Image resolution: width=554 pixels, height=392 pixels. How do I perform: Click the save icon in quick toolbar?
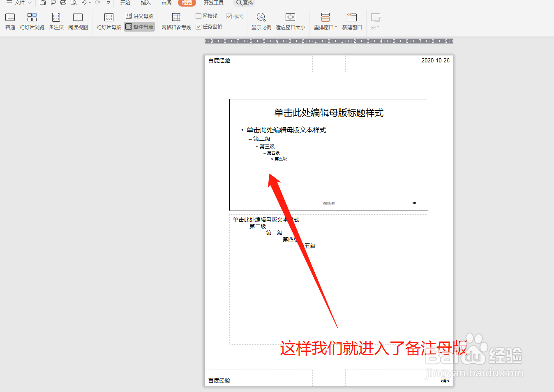coord(43,2)
